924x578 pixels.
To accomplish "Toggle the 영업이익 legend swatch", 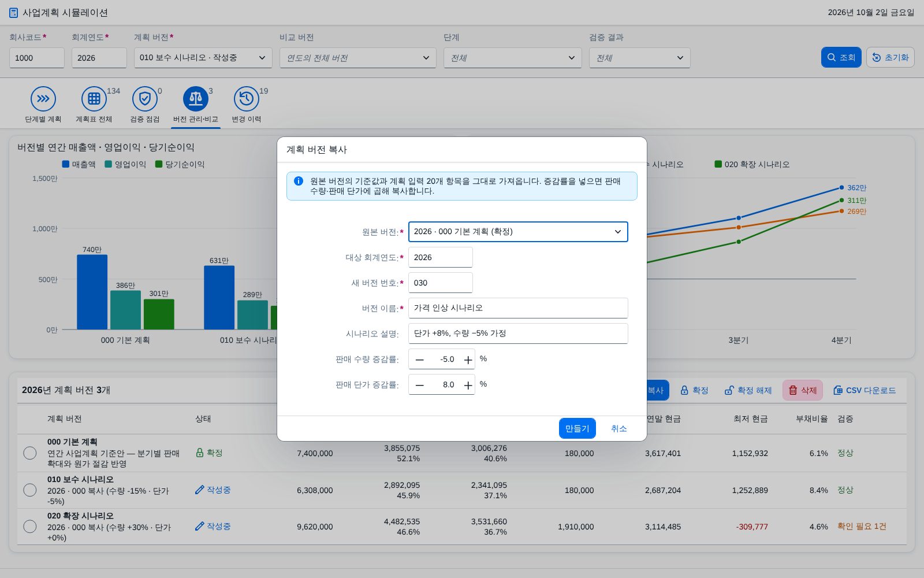I will 108,164.
